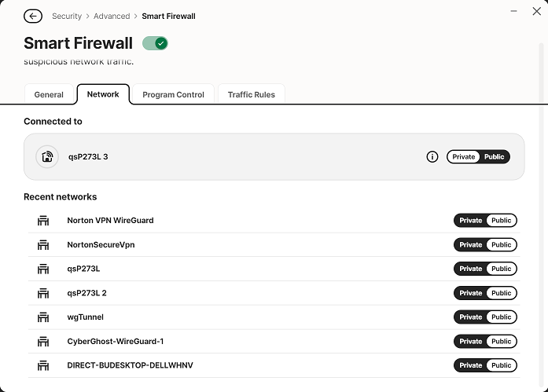Change wgTunnel to Public
Viewport: 548px width, 392px height.
501,317
